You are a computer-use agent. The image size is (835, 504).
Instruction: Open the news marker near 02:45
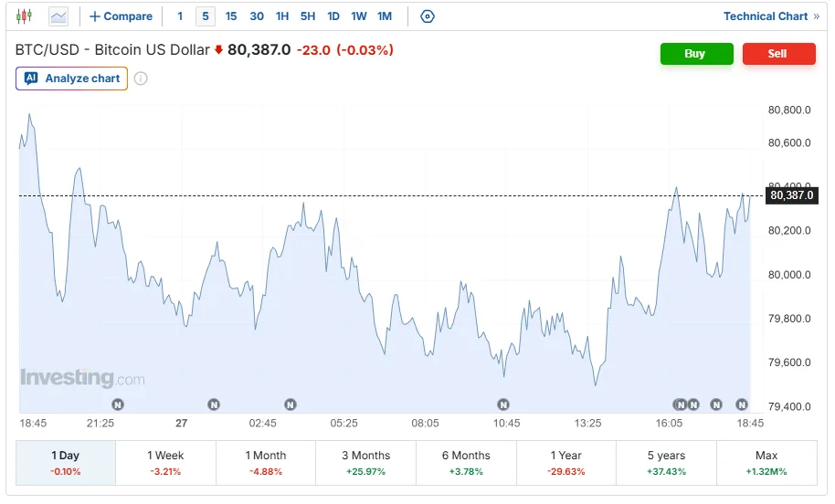click(x=291, y=405)
